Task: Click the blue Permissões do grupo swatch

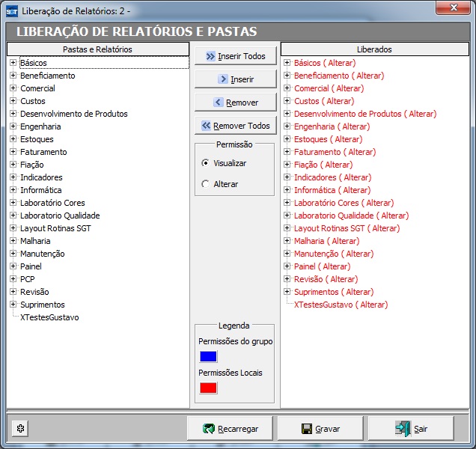Action: tap(208, 356)
